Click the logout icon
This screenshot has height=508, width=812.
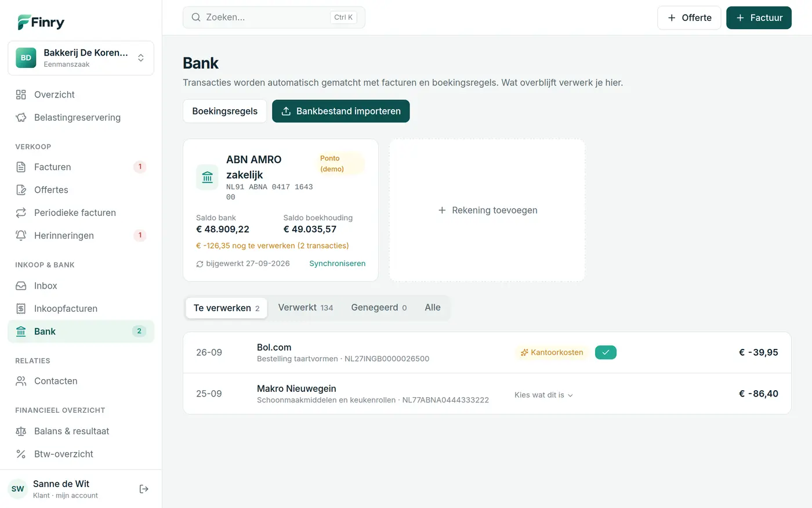click(x=144, y=489)
